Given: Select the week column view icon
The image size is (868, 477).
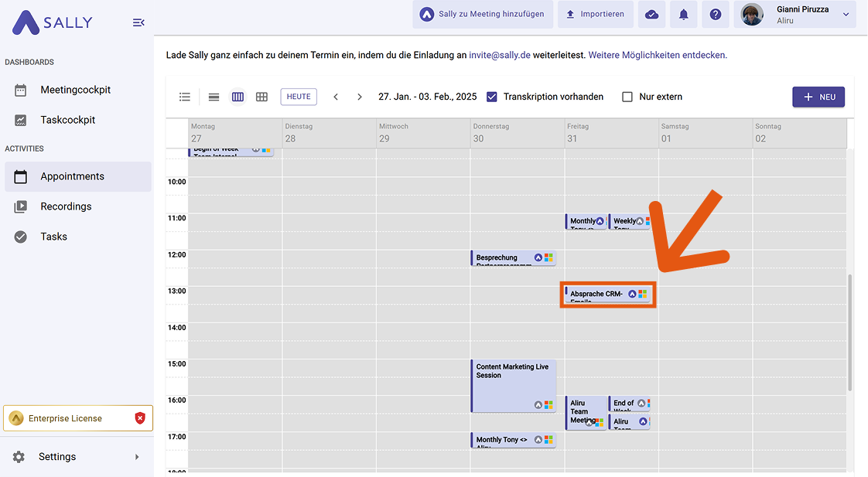Looking at the screenshot, I should tap(238, 97).
